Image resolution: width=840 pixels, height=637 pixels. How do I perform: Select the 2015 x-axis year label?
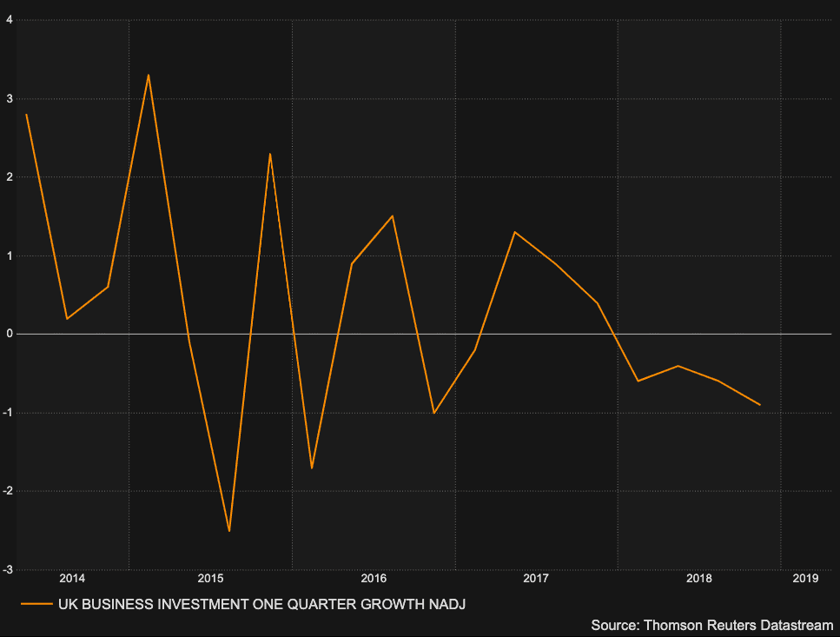[x=210, y=578]
